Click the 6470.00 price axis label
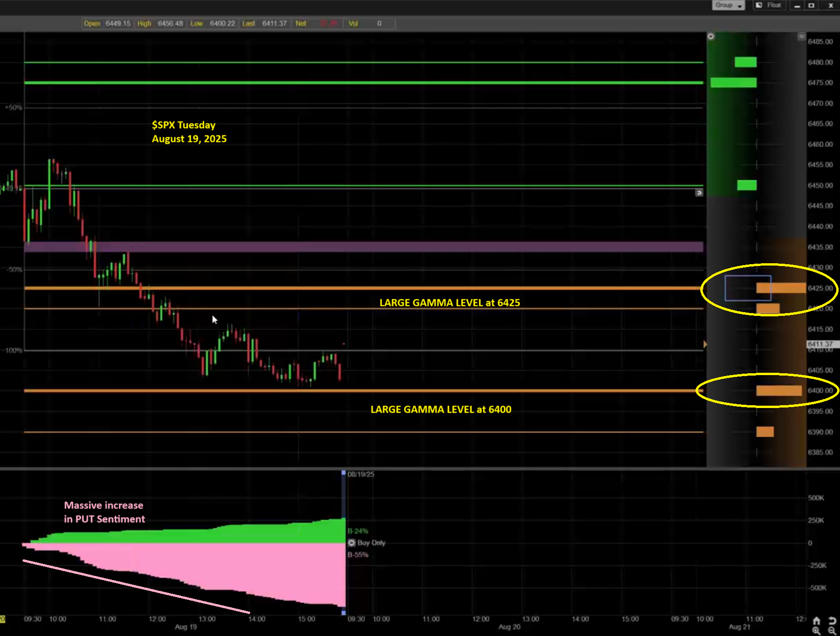Image resolution: width=840 pixels, height=636 pixels. coord(820,103)
